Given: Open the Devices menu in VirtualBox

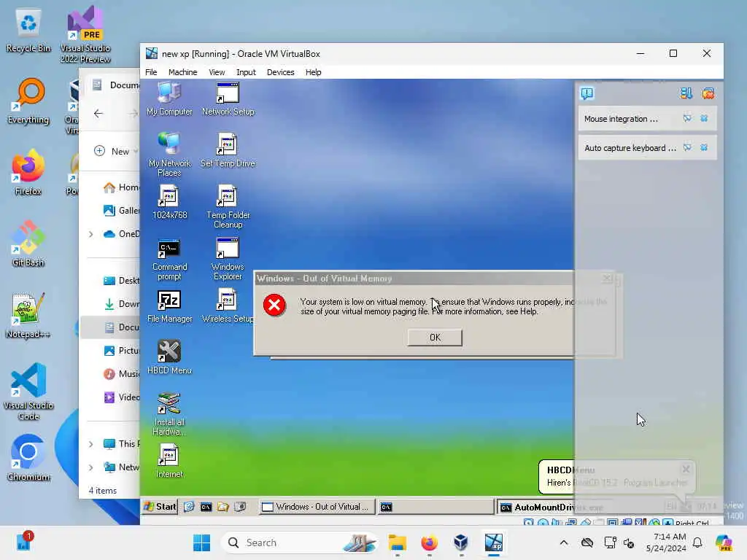Looking at the screenshot, I should point(280,72).
